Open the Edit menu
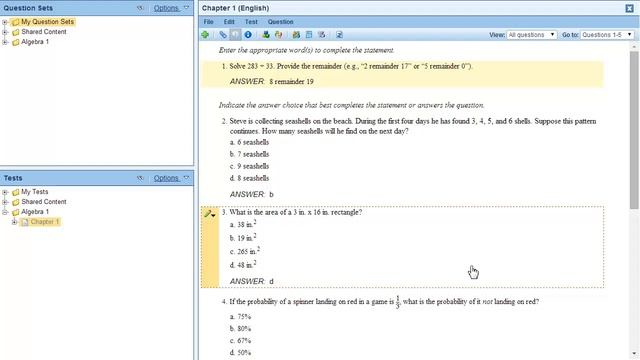Image resolution: width=640 pixels, height=360 pixels. [229, 22]
